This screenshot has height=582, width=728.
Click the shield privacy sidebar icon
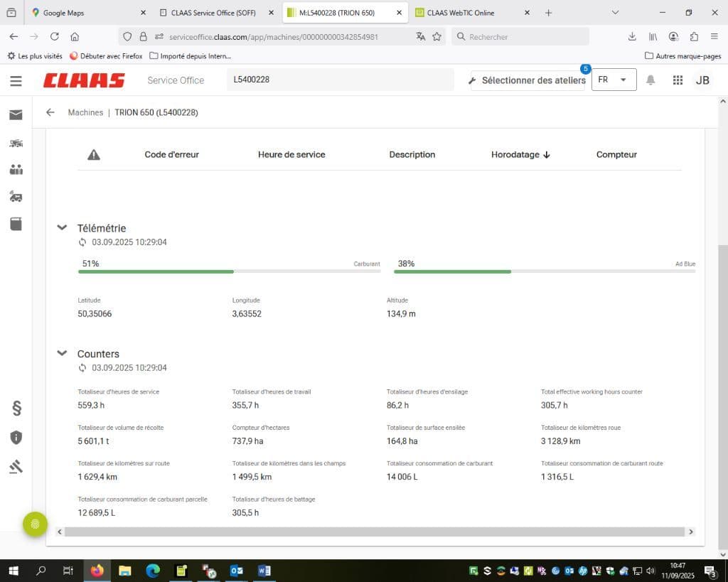16,437
